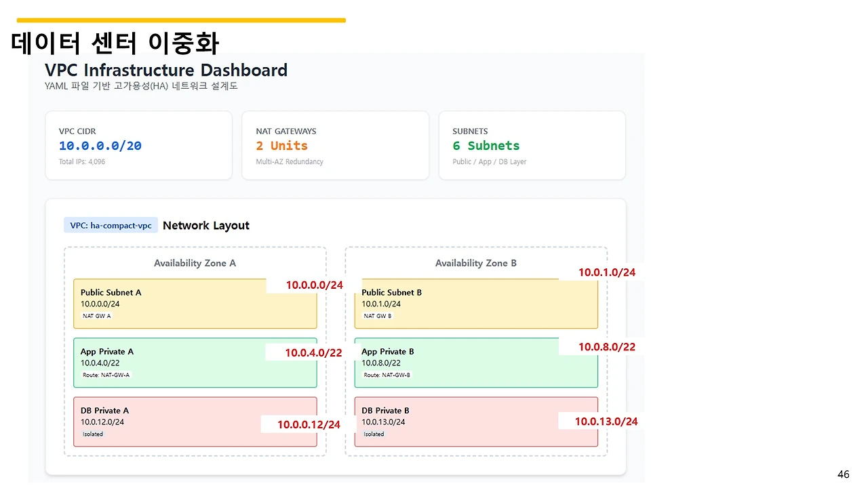Click the NAT GW A tag
Screen dimensions: 868x488
pyautogui.click(x=97, y=316)
